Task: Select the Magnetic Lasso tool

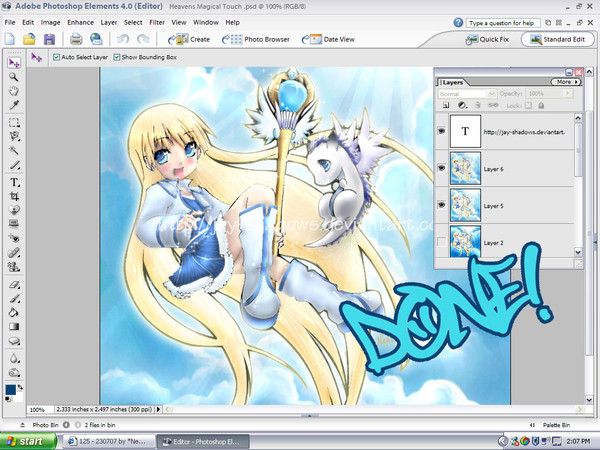Action: pos(14,136)
